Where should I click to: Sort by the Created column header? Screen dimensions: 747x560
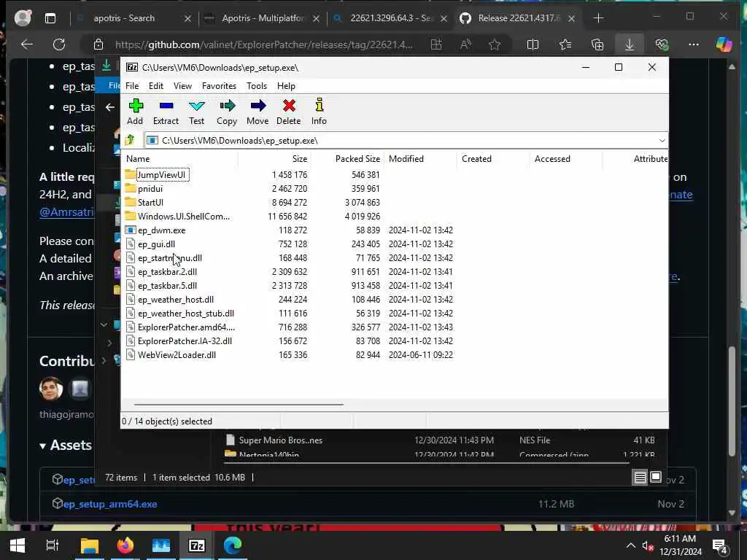click(493, 158)
